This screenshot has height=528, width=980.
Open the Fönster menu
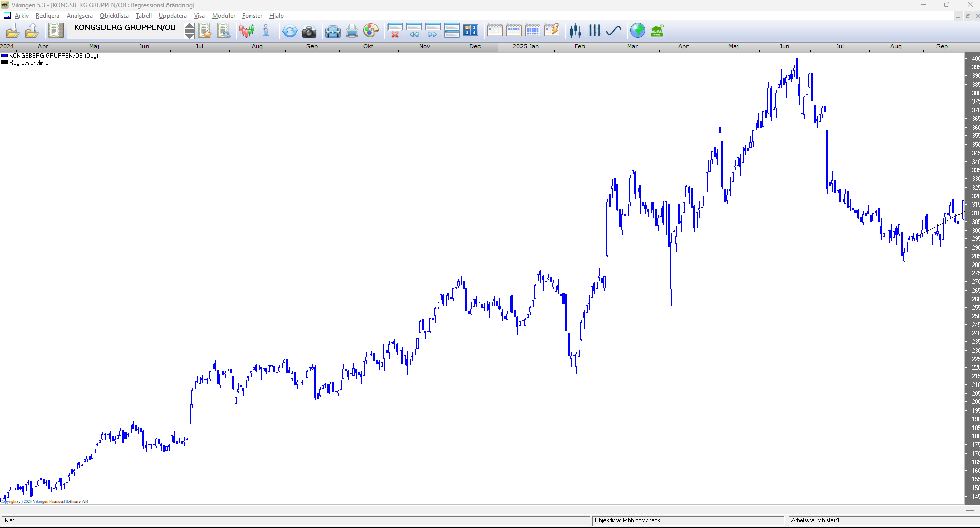point(252,16)
